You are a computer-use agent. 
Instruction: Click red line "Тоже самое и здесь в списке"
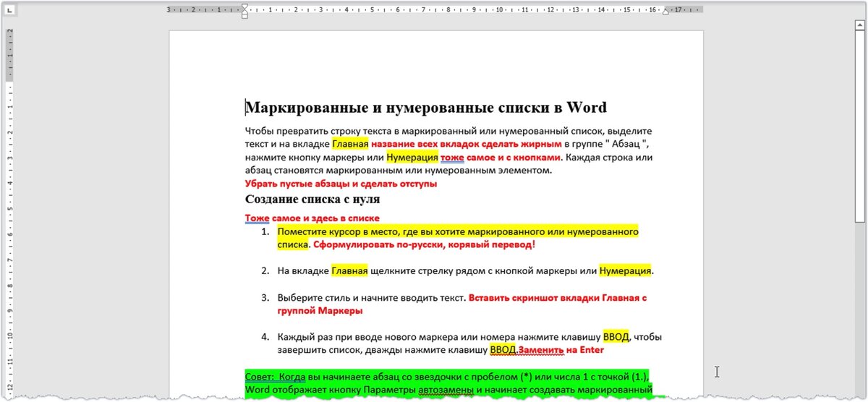pos(312,218)
